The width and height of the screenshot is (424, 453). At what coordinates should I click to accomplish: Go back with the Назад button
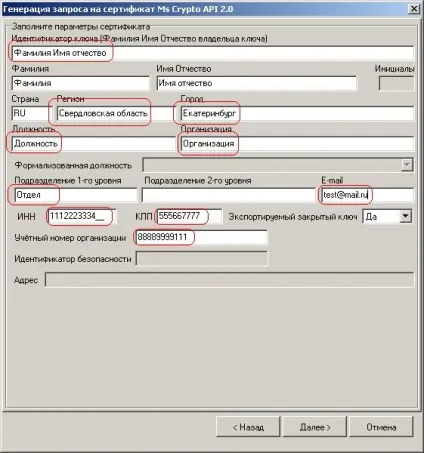point(248,427)
